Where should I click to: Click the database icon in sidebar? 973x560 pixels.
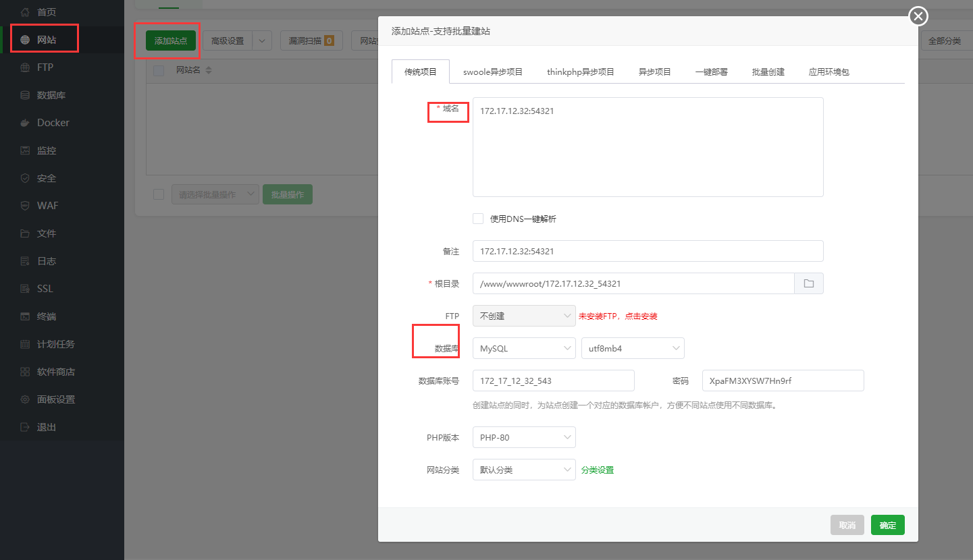point(25,95)
